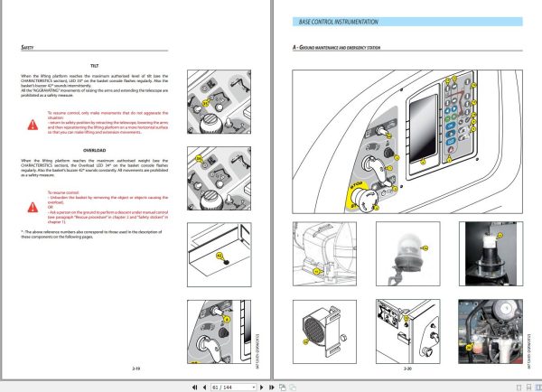Viewport: 542px width, 392px height.
Task: Click the engine compartment photo at bottom right
Action: coord(491,331)
